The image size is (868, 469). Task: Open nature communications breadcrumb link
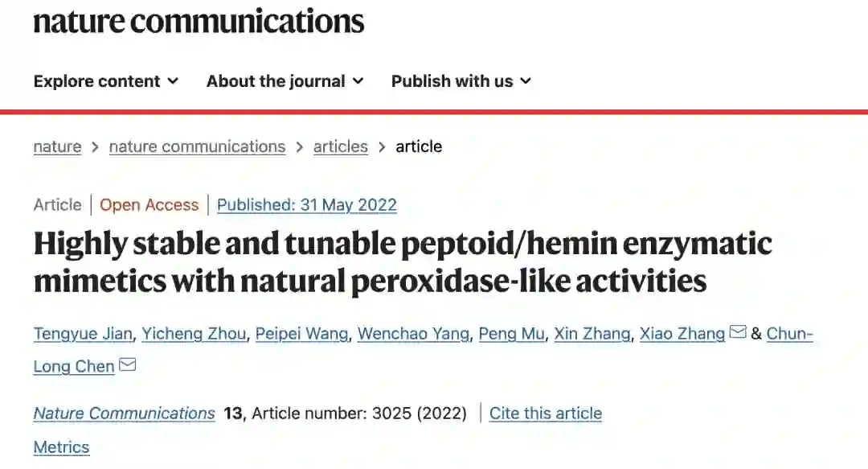pos(197,146)
